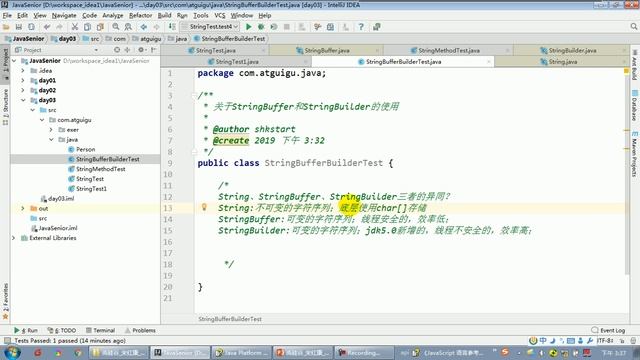This screenshot has height=360, width=640.
Task: Collapse the com.atguigu package
Action: pos(42,120)
